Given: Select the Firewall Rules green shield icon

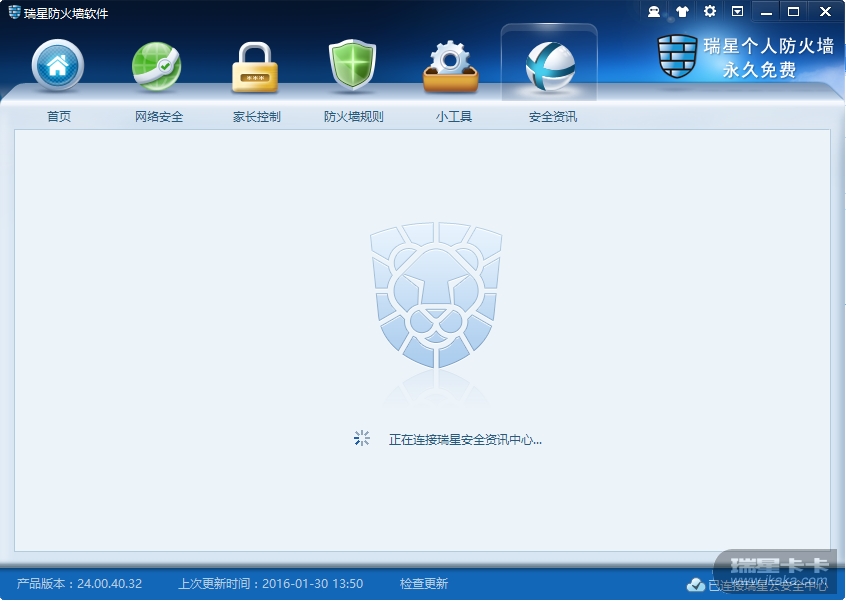Looking at the screenshot, I should click(352, 64).
